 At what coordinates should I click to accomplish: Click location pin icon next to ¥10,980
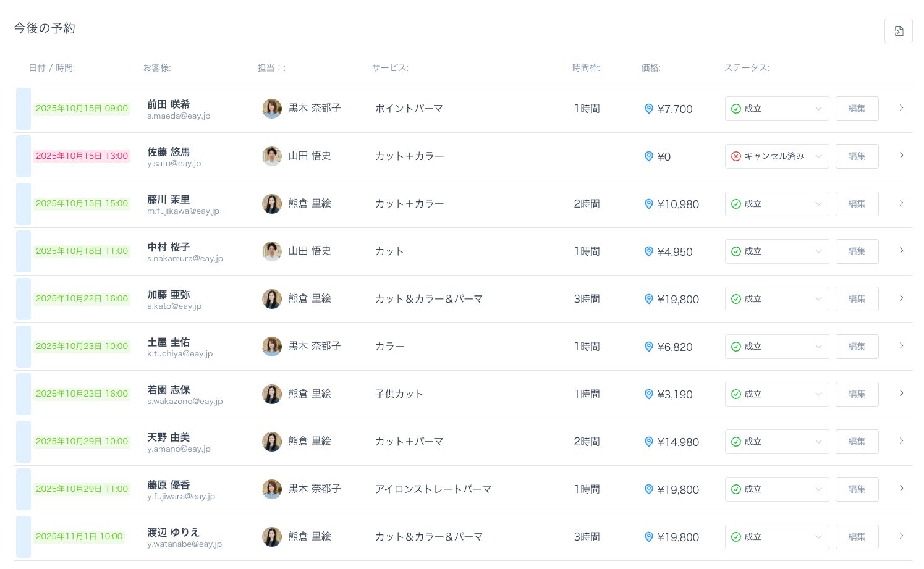(x=648, y=204)
